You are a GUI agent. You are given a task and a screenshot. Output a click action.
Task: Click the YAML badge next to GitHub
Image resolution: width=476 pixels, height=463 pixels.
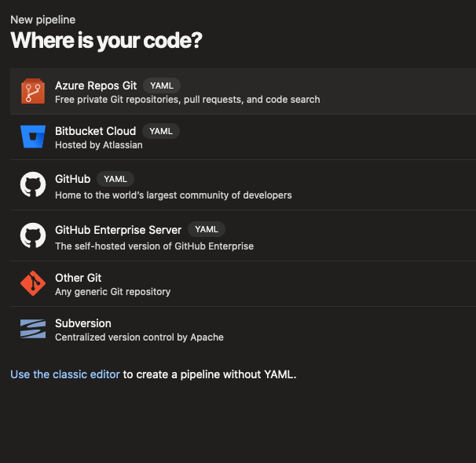(x=115, y=179)
